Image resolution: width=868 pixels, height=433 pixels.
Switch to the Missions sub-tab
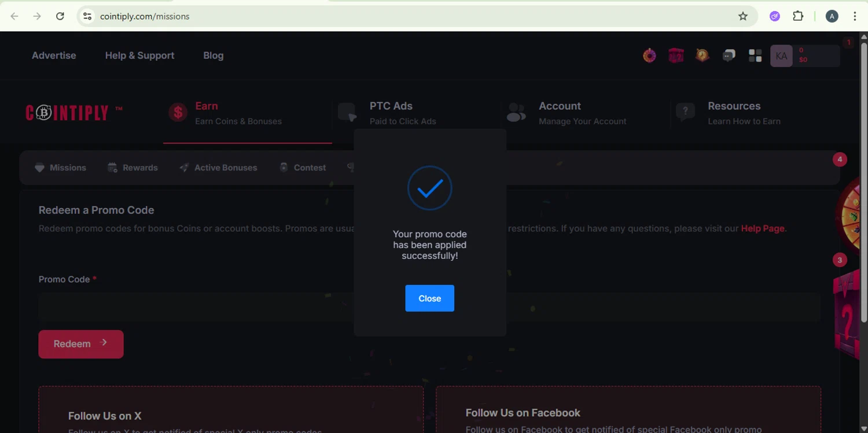click(60, 168)
